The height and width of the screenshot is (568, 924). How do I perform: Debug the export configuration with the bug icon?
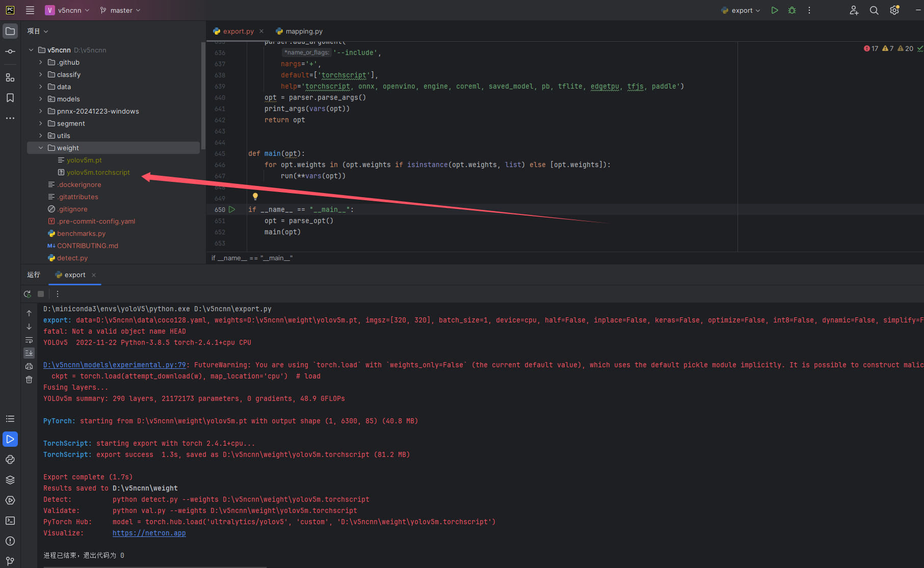pyautogui.click(x=791, y=10)
